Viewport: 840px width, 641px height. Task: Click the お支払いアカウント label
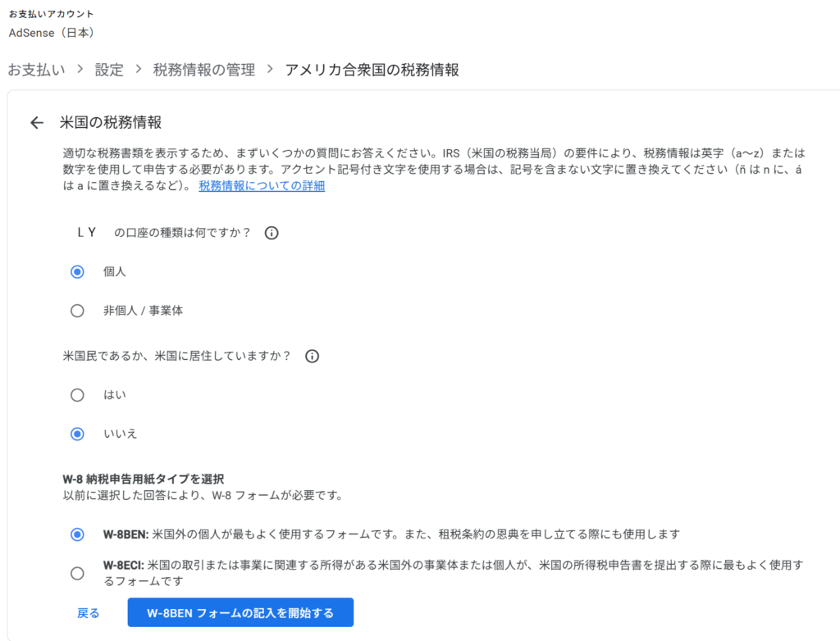51,13
